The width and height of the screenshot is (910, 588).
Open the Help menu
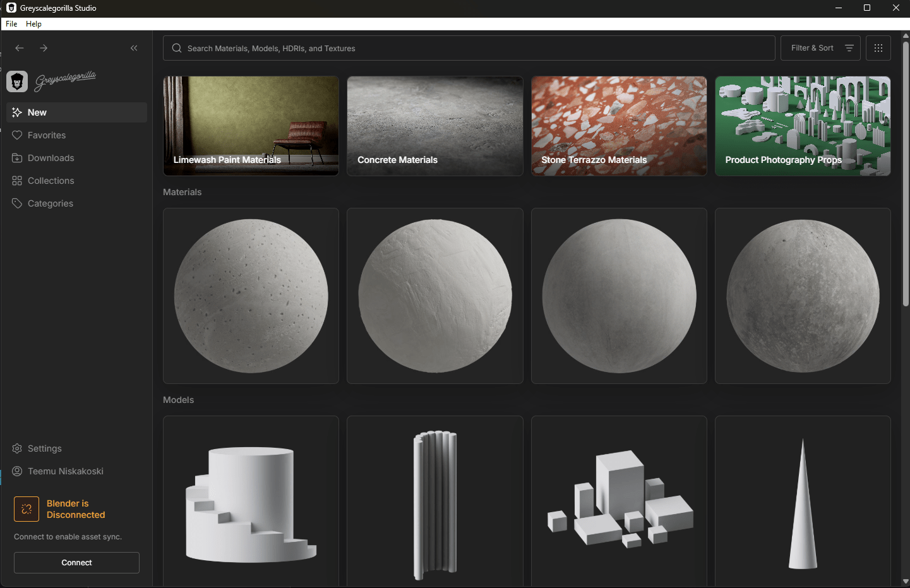[33, 24]
